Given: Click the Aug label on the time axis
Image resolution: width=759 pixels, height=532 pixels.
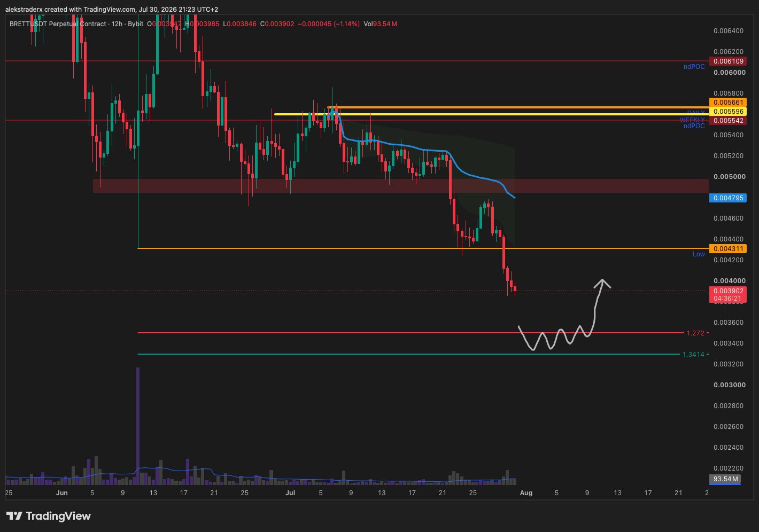Looking at the screenshot, I should (526, 493).
